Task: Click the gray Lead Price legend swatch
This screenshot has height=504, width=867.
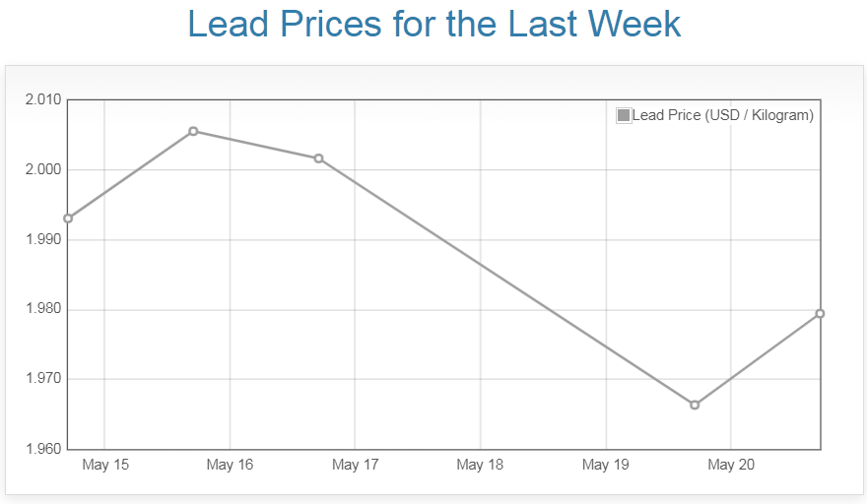Action: click(623, 115)
